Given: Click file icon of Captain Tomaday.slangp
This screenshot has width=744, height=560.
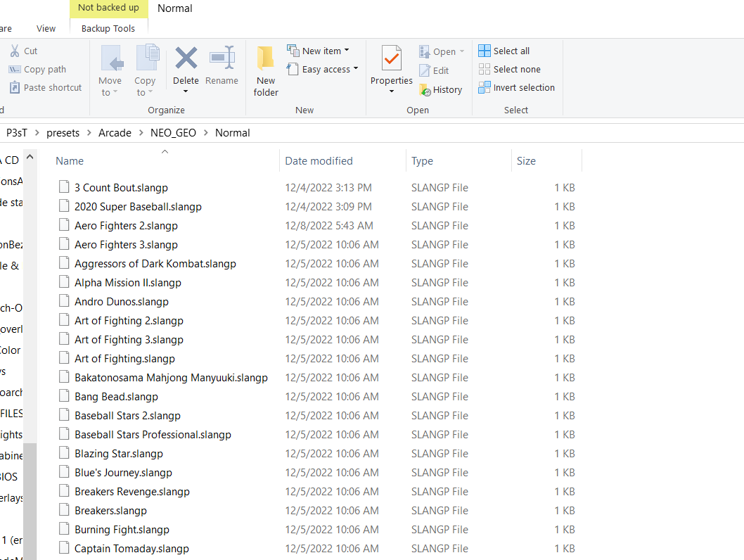Looking at the screenshot, I should coord(63,547).
